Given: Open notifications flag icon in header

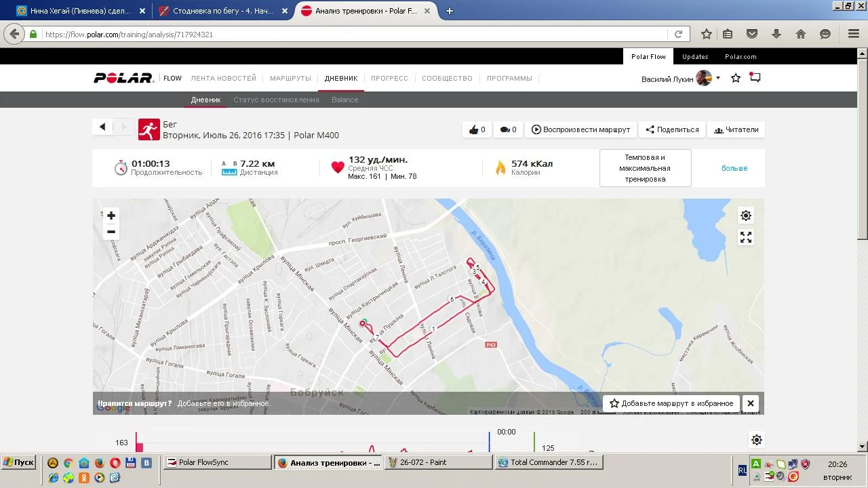Looking at the screenshot, I should 755,78.
